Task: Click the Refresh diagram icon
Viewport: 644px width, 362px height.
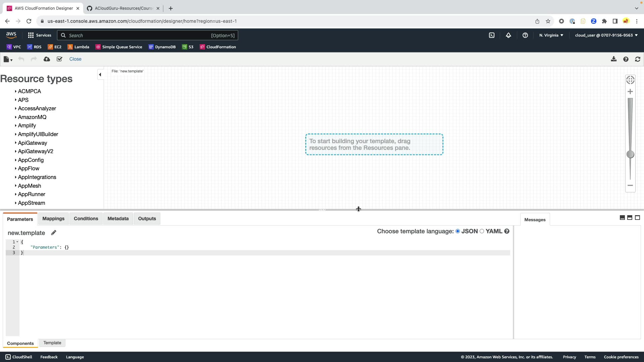Action: click(638, 59)
